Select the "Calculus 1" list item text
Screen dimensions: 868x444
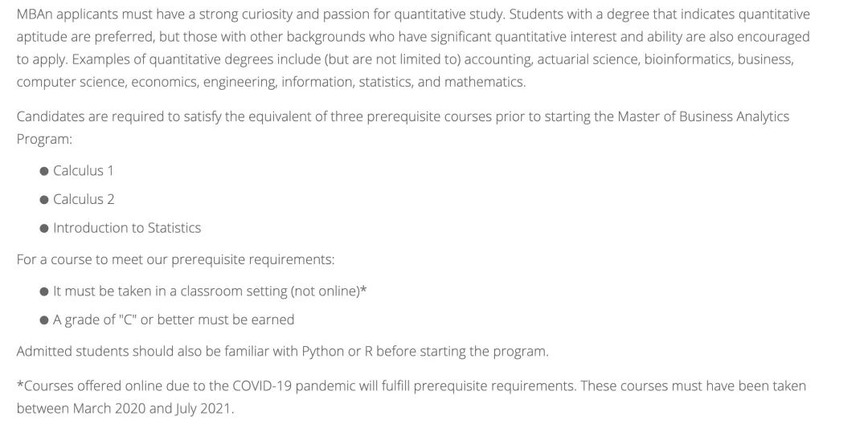[84, 170]
